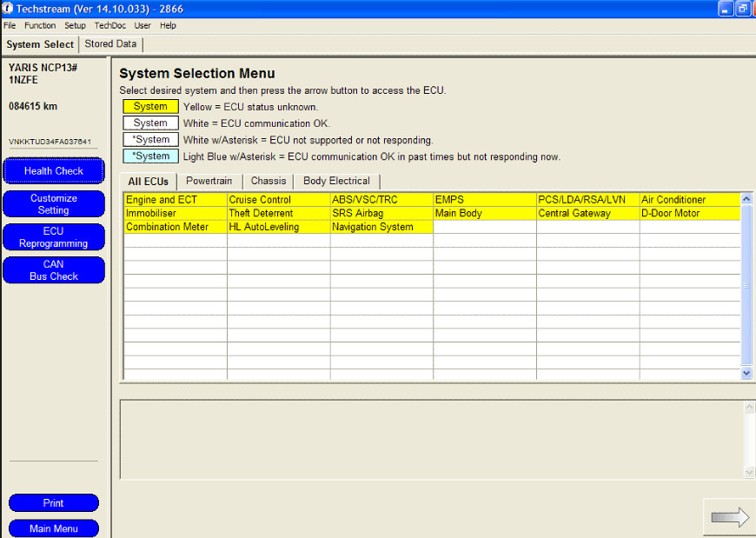Viewport: 756px width, 538px height.
Task: Open the TechDoc menu
Action: (x=110, y=25)
